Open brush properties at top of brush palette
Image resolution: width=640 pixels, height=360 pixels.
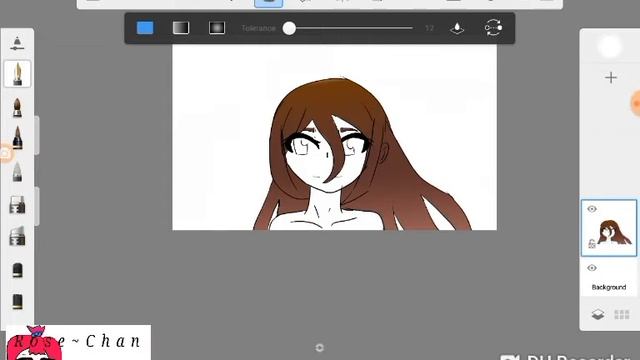point(17,43)
